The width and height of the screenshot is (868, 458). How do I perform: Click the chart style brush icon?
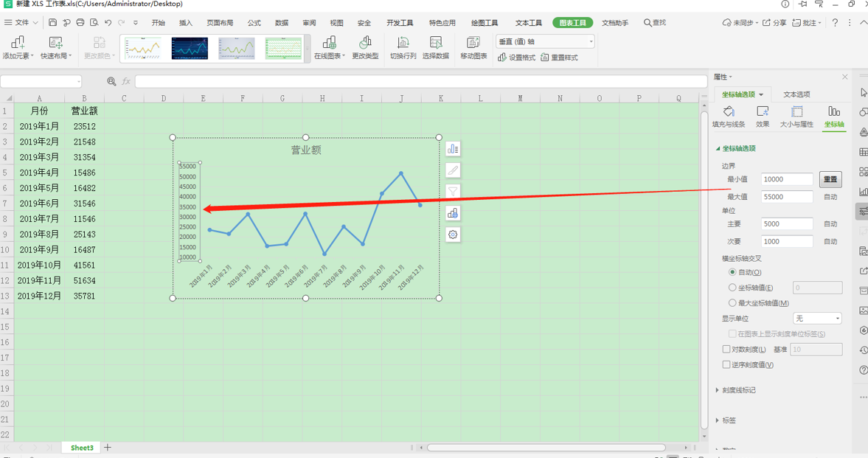click(452, 170)
